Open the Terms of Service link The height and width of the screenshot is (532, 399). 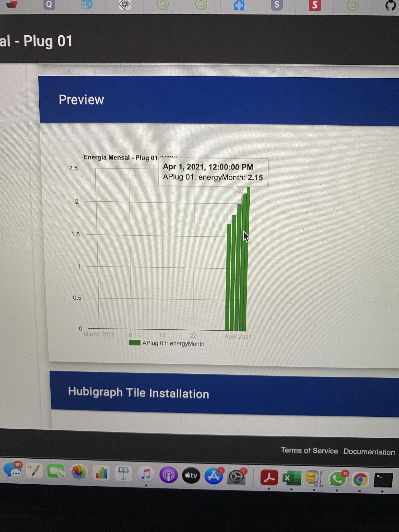coord(309,450)
